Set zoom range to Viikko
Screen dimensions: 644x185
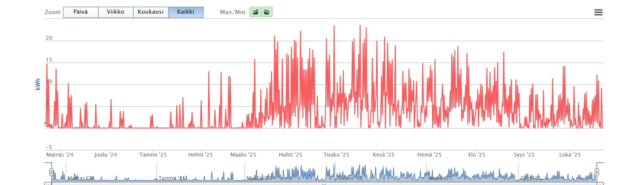pyautogui.click(x=115, y=12)
